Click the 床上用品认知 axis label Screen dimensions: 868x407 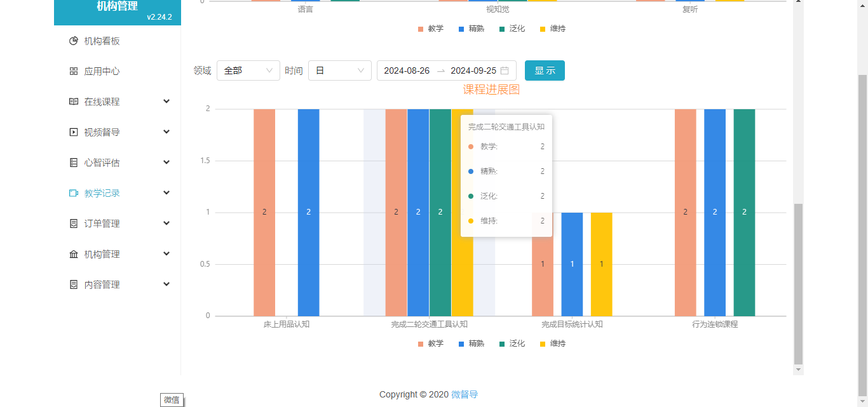[287, 324]
